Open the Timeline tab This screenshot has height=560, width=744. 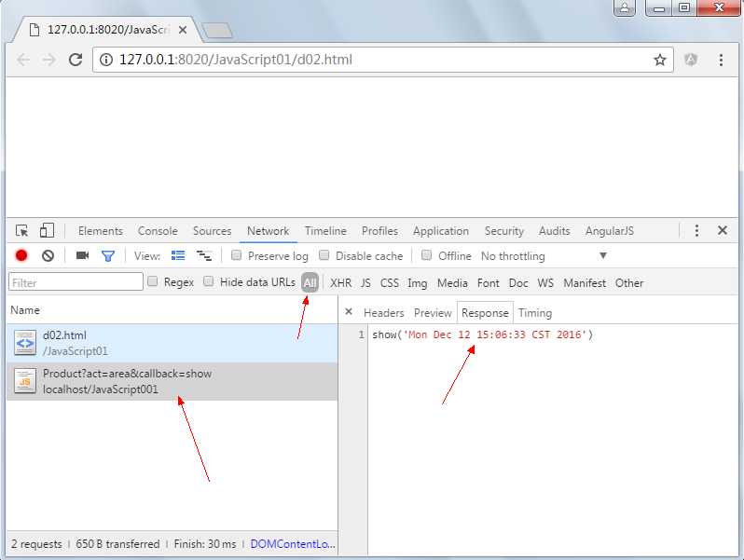[325, 231]
